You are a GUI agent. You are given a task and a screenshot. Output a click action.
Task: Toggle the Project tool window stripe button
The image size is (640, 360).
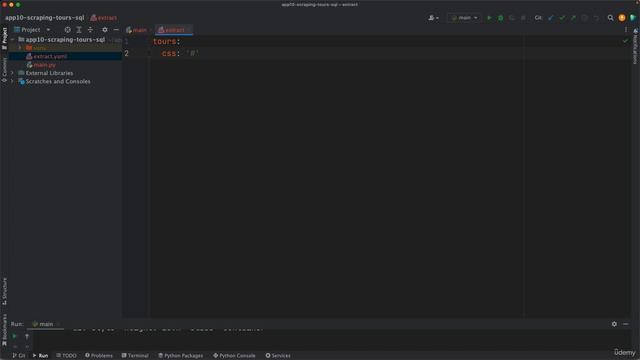[4, 39]
